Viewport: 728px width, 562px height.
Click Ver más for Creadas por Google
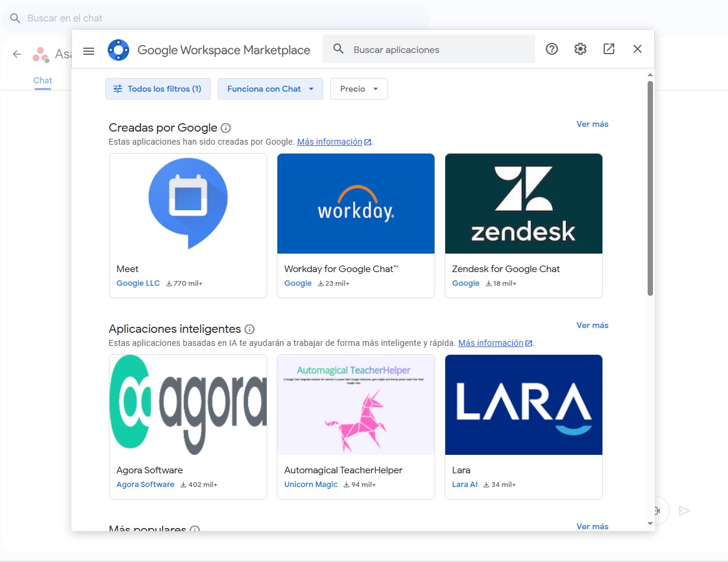click(592, 124)
